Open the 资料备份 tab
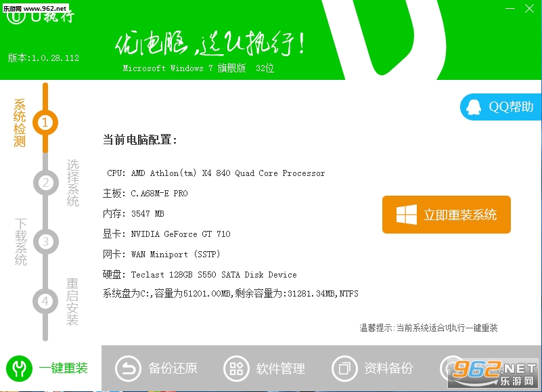Viewport: 542px width, 392px height. point(372,368)
